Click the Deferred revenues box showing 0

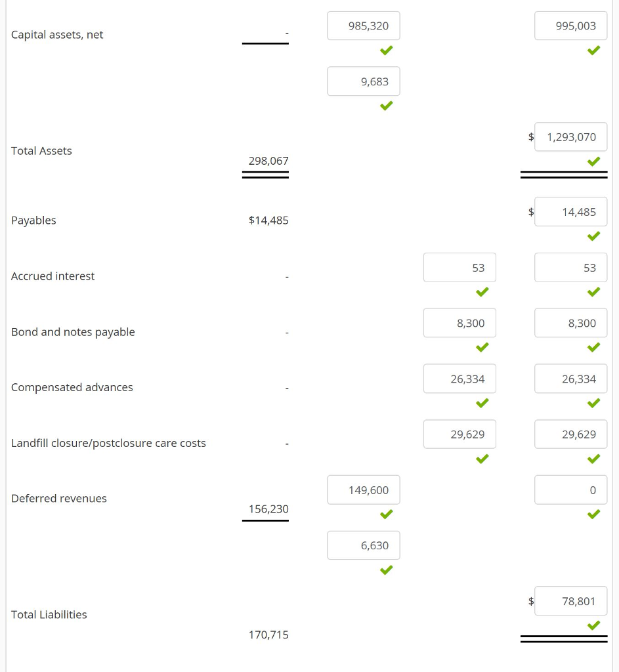point(570,490)
